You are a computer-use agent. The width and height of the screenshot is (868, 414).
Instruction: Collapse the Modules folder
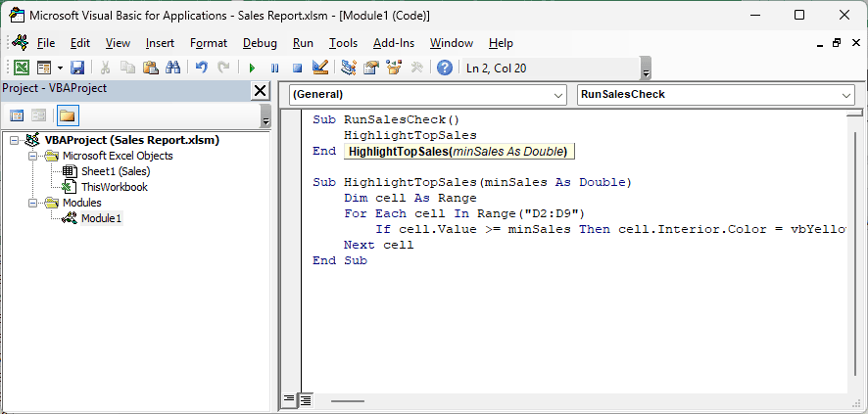[32, 203]
